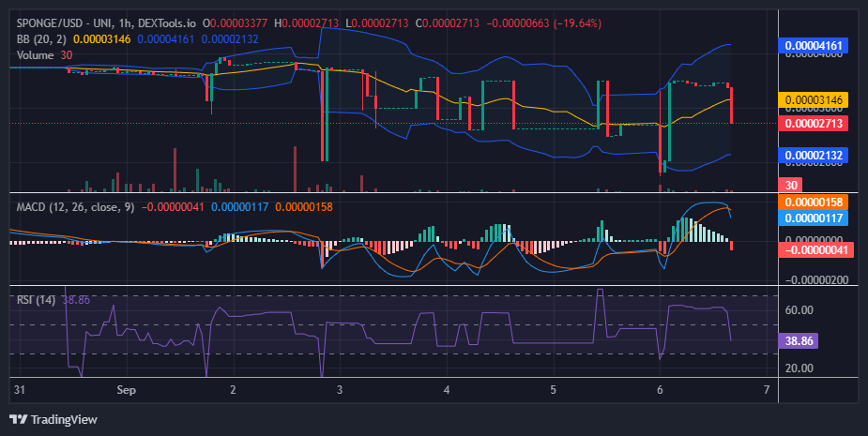Click the high value H0.00002713
Screen dimensions: 868x436
click(x=306, y=23)
